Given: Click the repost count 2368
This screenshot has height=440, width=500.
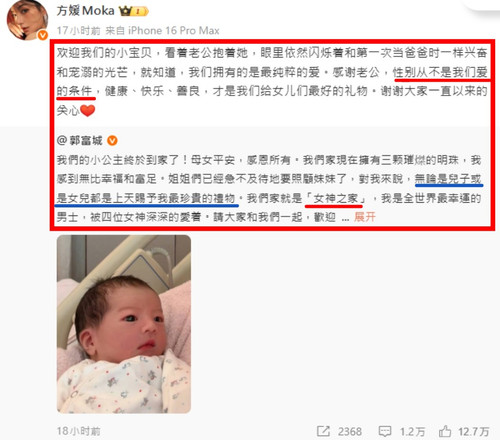Looking at the screenshot, I should 350,432.
